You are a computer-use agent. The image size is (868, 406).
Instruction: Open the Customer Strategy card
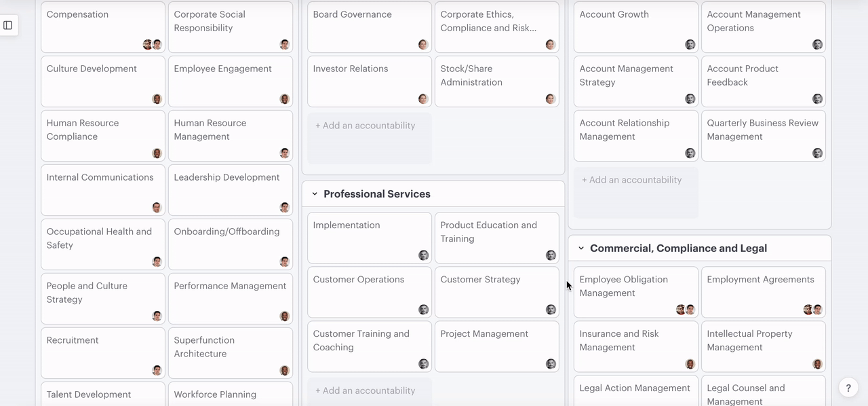[x=488, y=289]
